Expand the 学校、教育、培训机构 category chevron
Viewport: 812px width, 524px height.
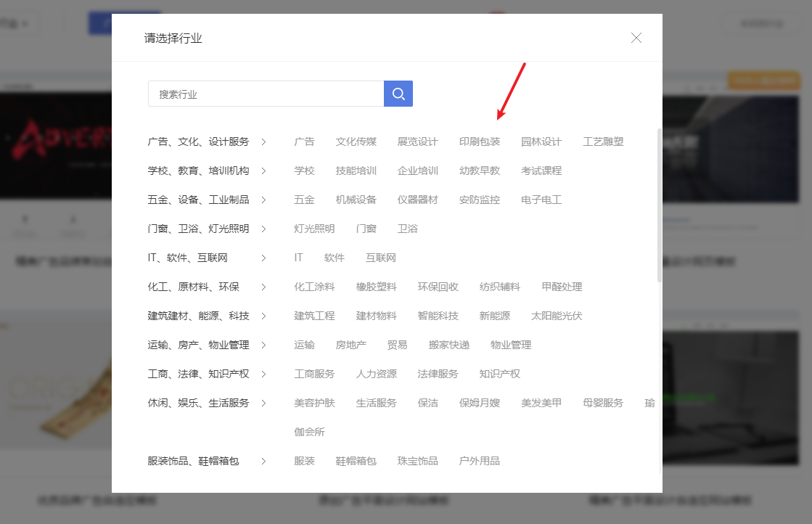pos(264,171)
